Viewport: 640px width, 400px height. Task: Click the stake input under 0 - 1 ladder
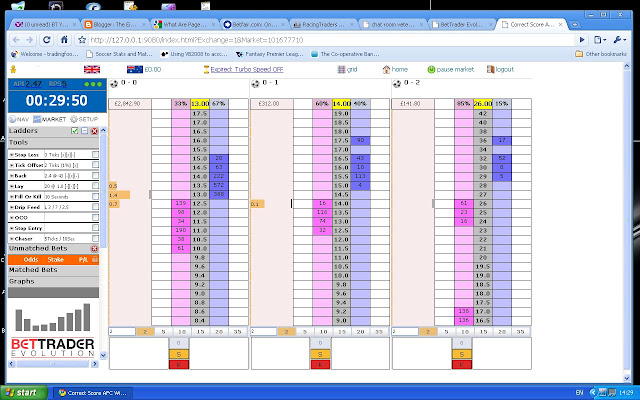tap(263, 331)
